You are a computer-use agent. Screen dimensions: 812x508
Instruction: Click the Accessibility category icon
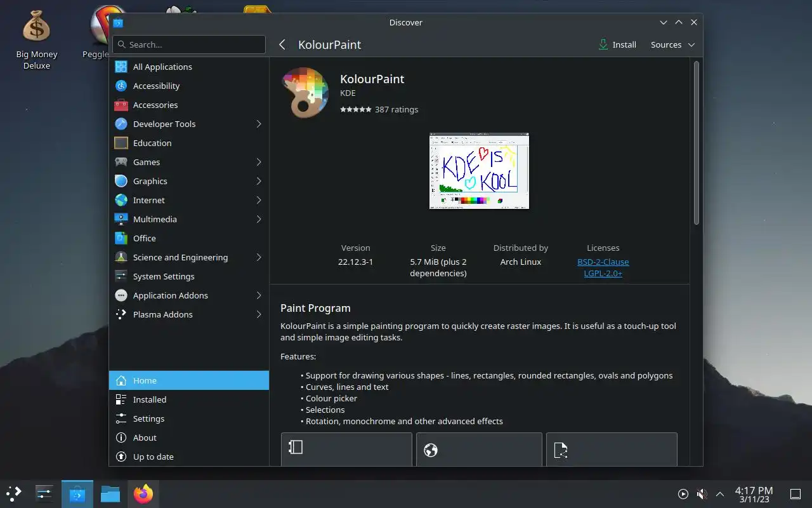point(121,86)
